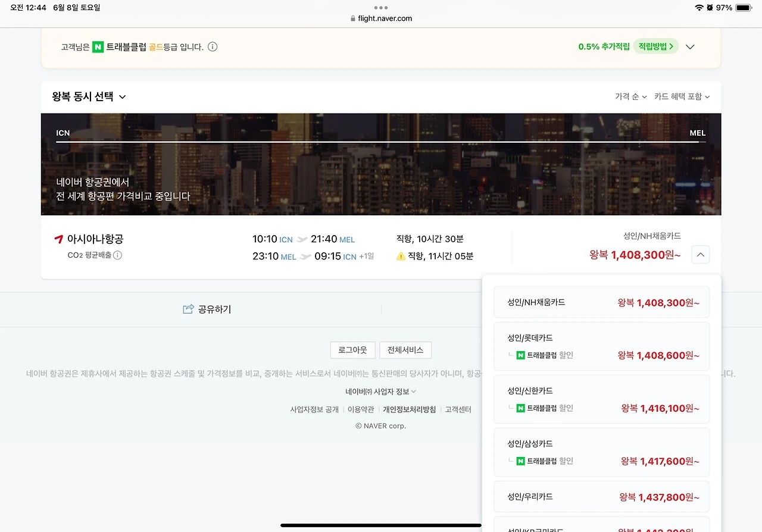Select 성인/신한카드 price option
The height and width of the screenshot is (532, 762).
click(601, 399)
